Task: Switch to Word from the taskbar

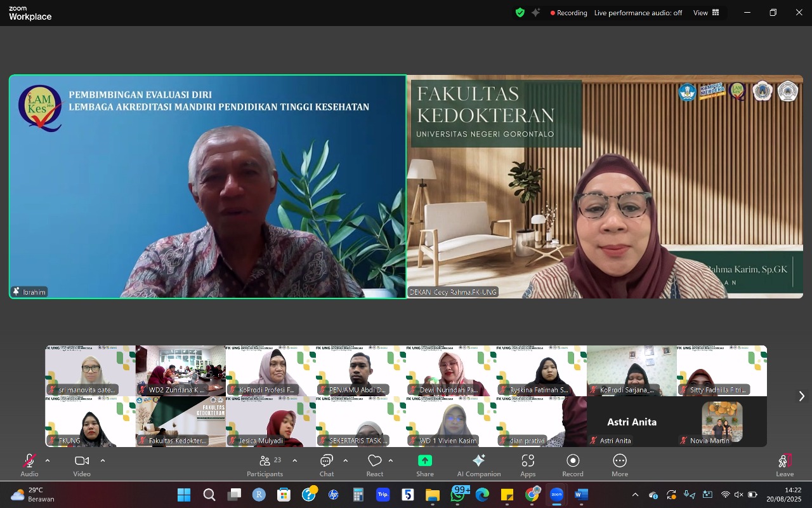Action: tap(582, 495)
